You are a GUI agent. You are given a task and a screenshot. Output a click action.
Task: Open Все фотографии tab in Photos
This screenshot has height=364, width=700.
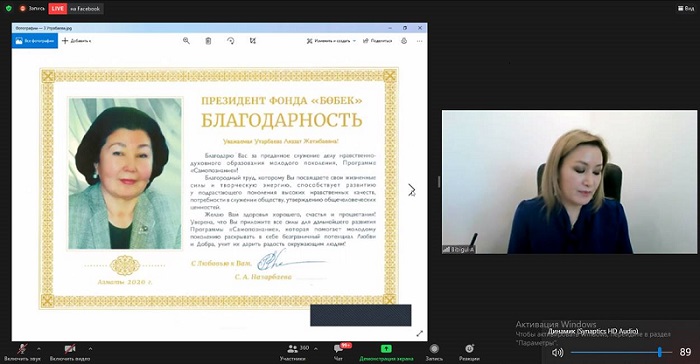pos(35,41)
